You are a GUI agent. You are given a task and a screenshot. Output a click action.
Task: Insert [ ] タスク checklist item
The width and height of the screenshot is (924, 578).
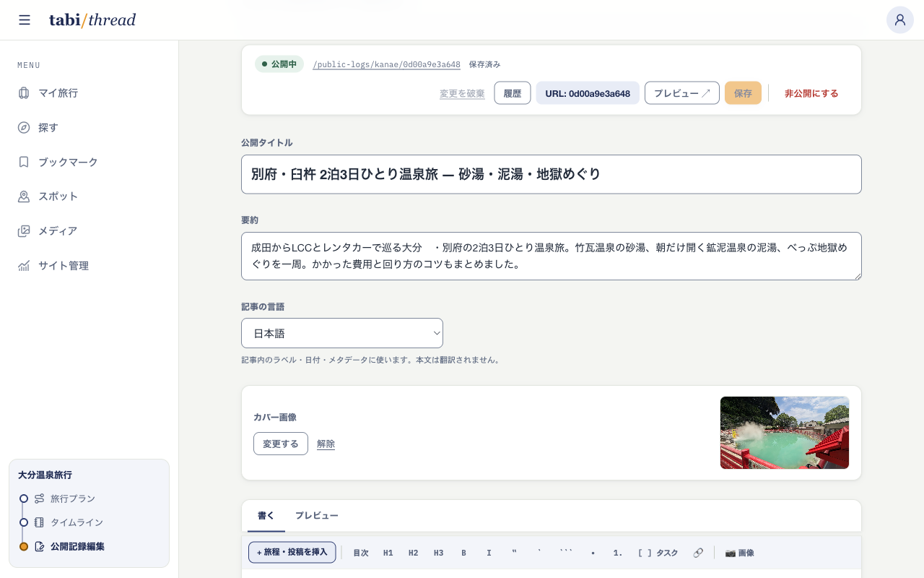point(658,553)
